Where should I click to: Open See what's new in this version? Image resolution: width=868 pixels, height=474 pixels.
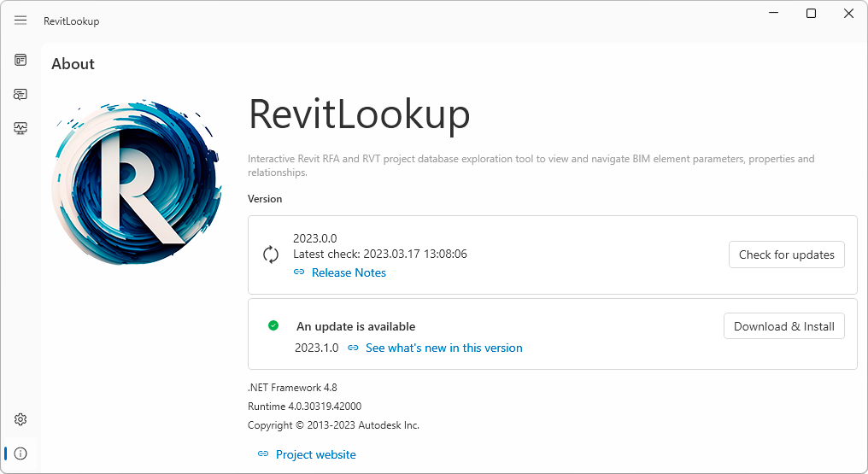pyautogui.click(x=443, y=348)
